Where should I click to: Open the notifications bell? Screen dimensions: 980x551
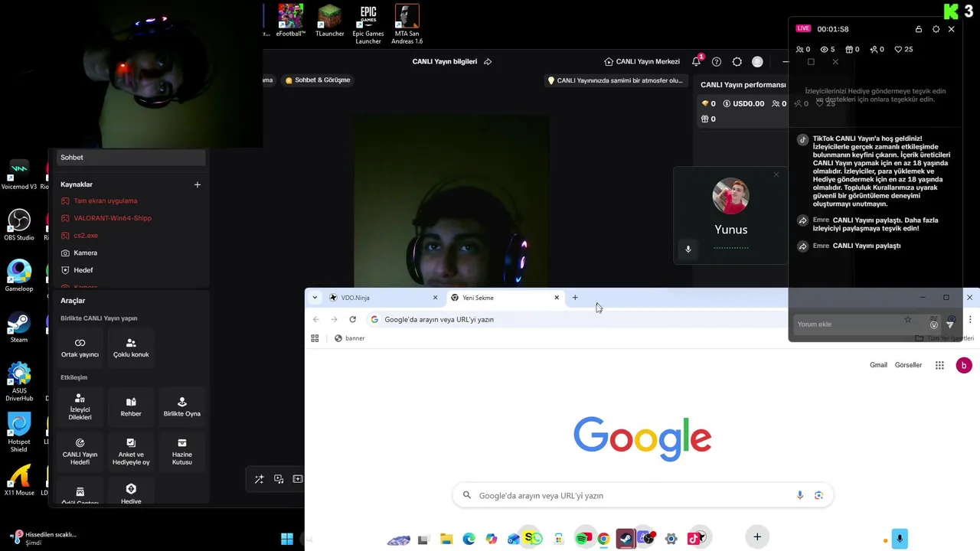[x=697, y=61]
